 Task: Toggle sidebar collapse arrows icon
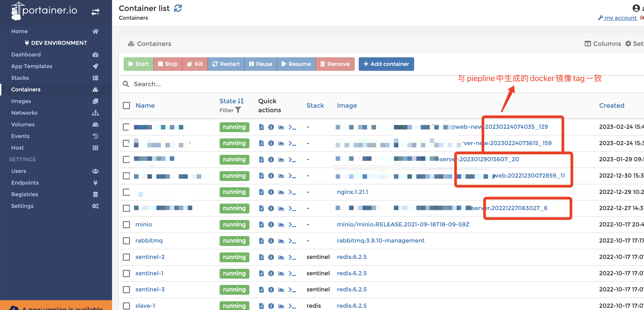pos(95,12)
